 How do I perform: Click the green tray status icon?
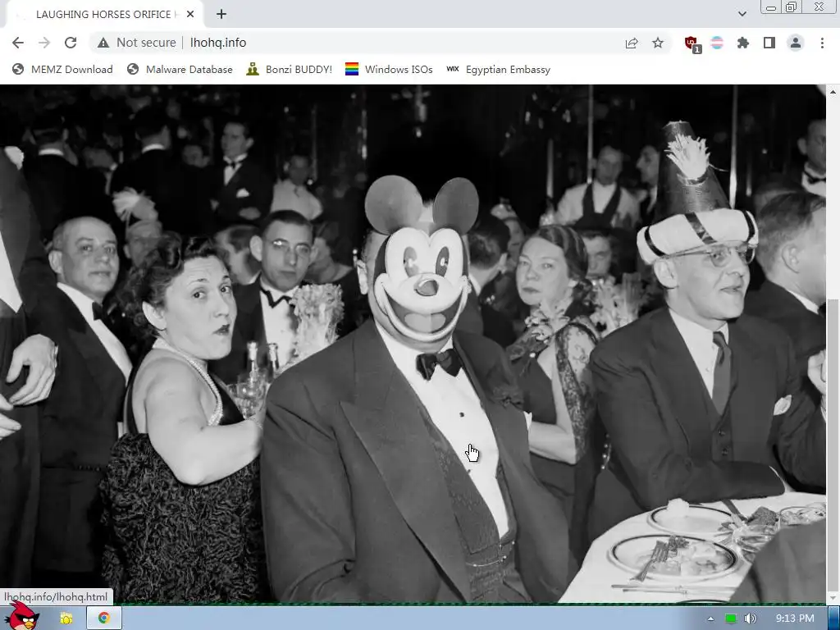coord(731,619)
